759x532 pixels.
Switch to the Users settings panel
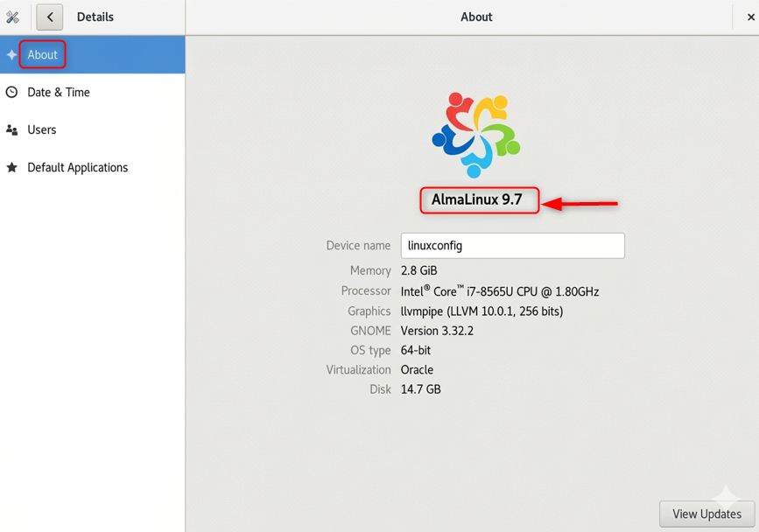click(42, 129)
